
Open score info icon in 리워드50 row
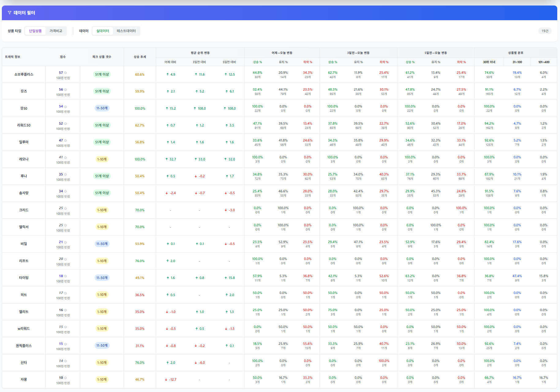pyautogui.click(x=66, y=124)
